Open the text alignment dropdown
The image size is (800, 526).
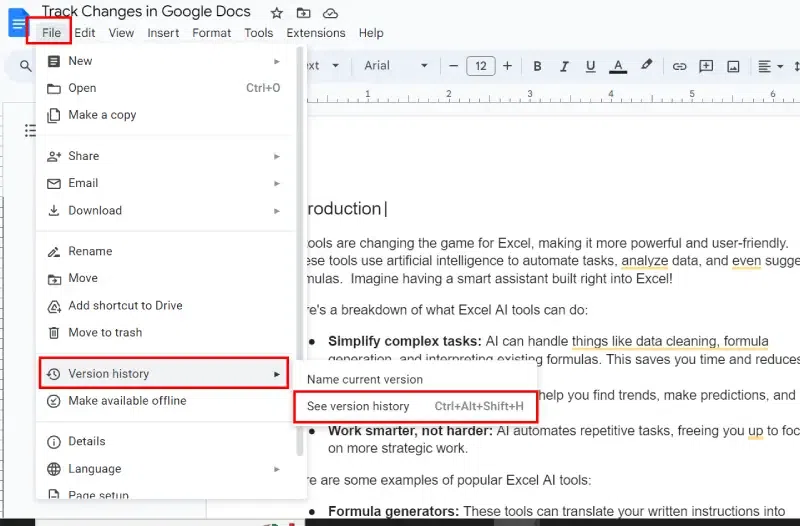770,66
